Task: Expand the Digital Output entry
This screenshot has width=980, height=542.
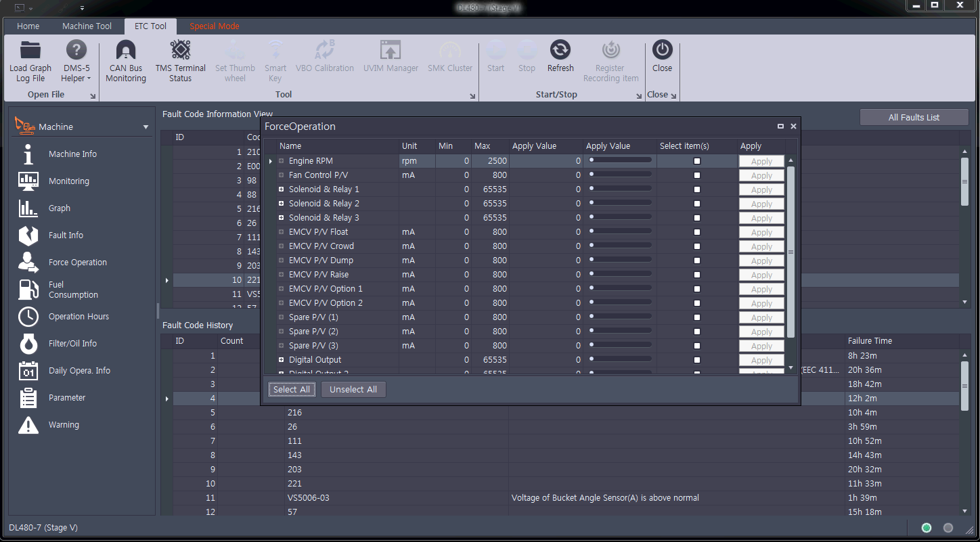Action: 280,359
